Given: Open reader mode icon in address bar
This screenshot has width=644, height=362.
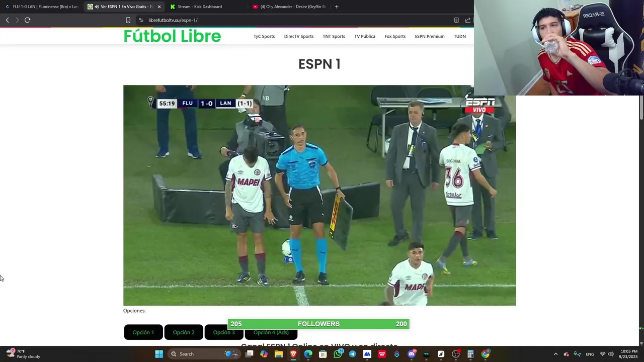Looking at the screenshot, I should click(x=456, y=20).
